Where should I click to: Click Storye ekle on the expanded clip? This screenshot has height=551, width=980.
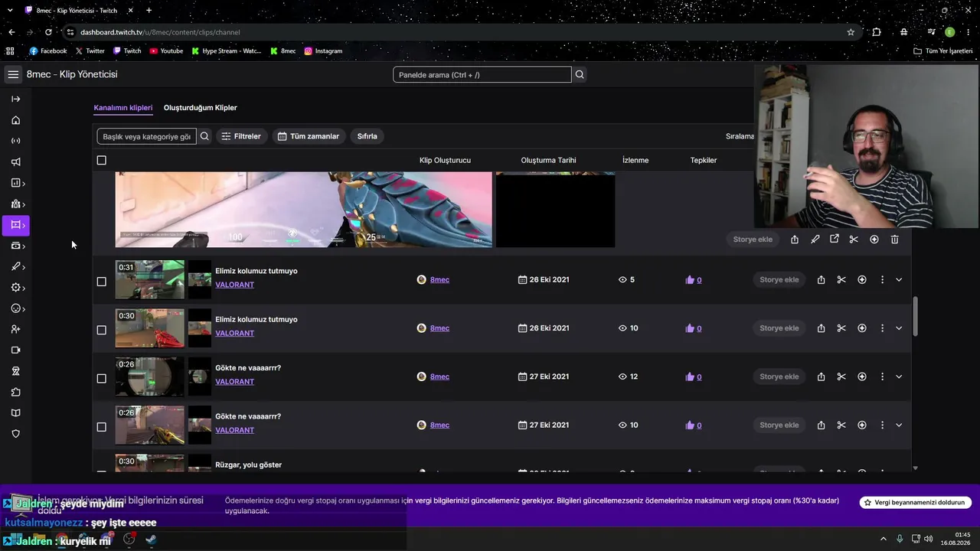click(x=753, y=240)
